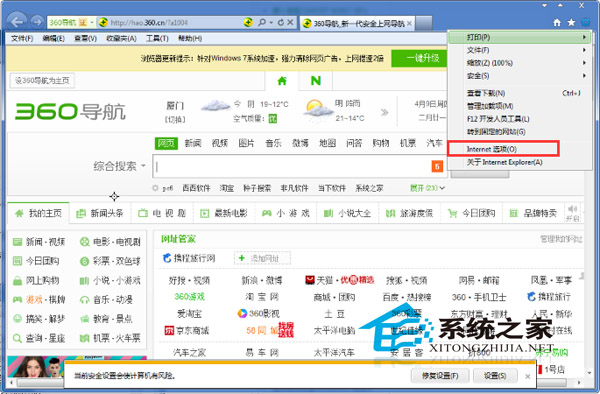Click the 360导航 logo

70,112
